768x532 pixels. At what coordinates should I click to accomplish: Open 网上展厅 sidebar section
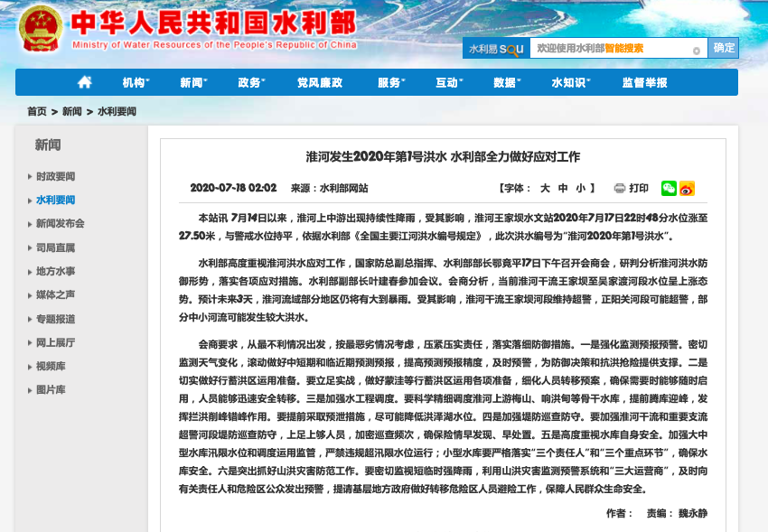tap(55, 342)
